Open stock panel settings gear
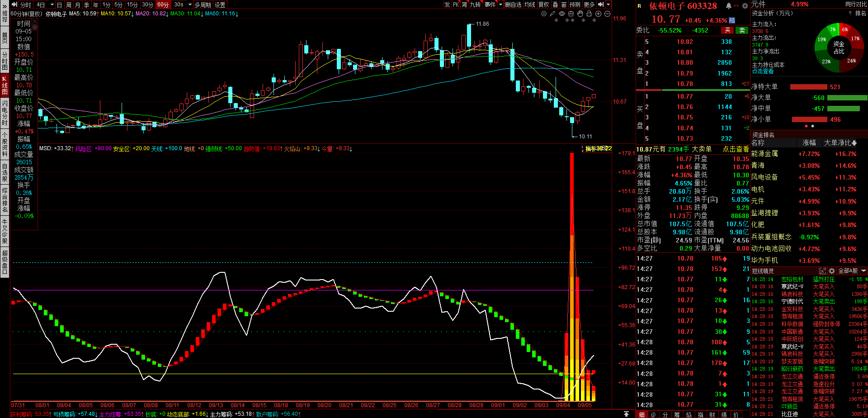Viewport: 868px width, 418px height. (745, 6)
